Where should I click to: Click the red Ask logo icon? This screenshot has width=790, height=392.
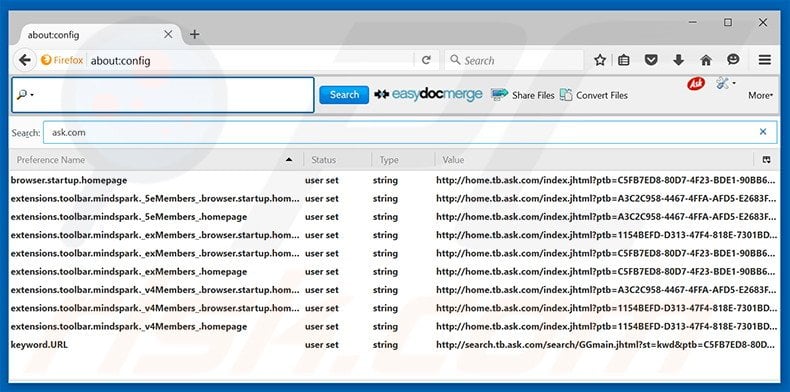click(696, 84)
